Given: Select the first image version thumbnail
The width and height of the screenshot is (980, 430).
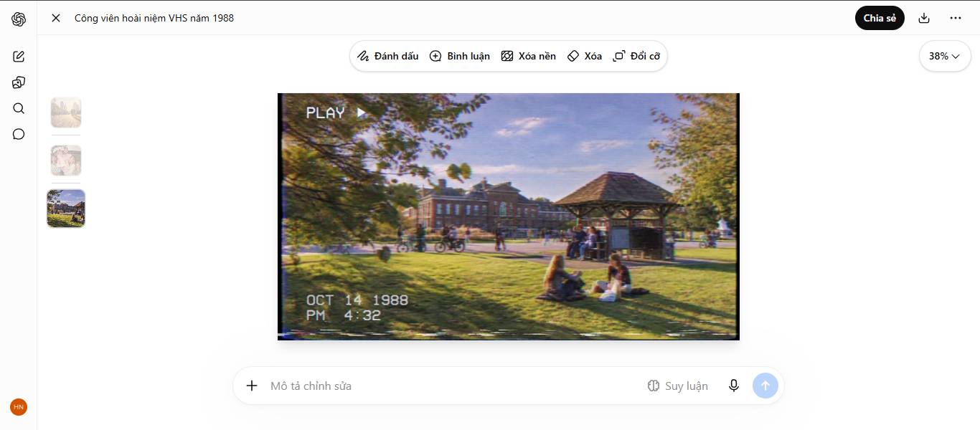Looking at the screenshot, I should [66, 113].
